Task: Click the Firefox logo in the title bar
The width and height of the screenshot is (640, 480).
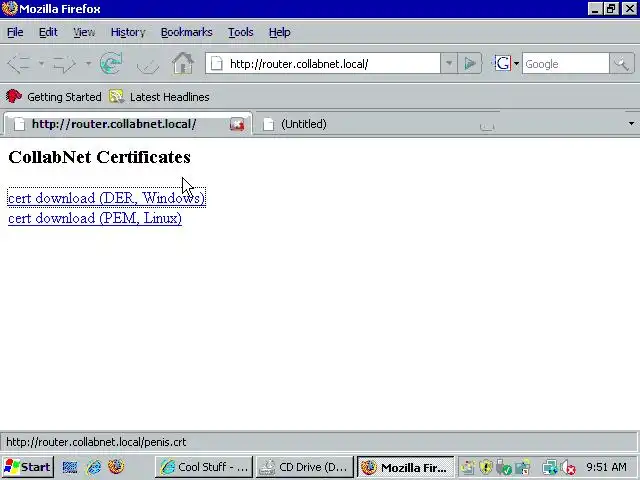Action: tap(9, 8)
